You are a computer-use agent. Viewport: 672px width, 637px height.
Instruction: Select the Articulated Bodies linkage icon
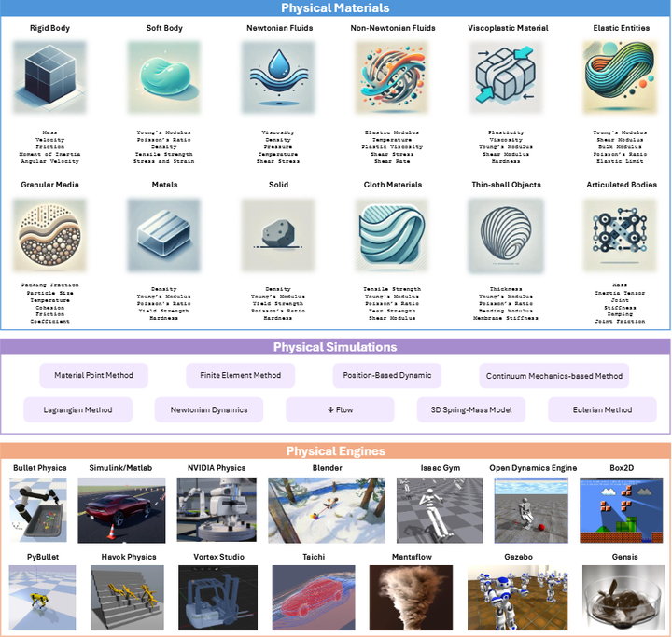point(620,235)
